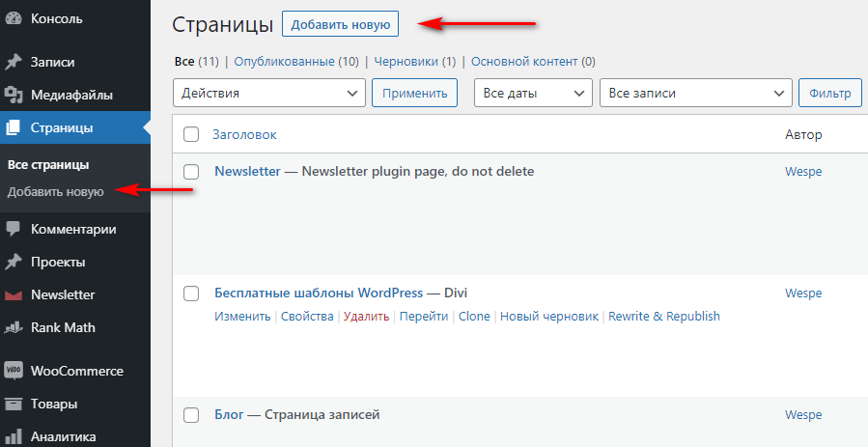Check the Newsletter page row checkbox
The image size is (868, 447).
point(191,172)
